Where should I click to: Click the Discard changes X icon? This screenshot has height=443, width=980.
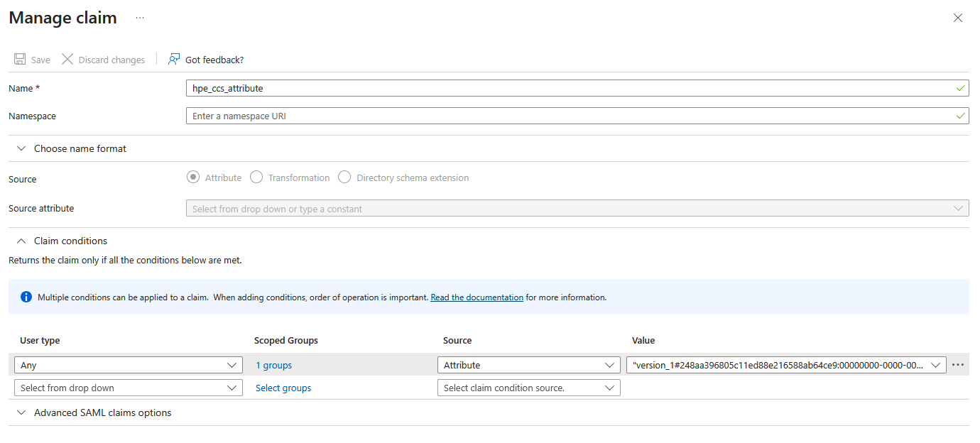pyautogui.click(x=67, y=60)
